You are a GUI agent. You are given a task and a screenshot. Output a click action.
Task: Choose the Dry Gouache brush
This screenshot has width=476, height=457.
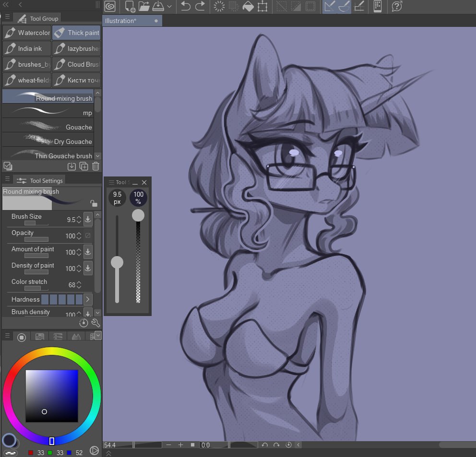[x=48, y=140]
